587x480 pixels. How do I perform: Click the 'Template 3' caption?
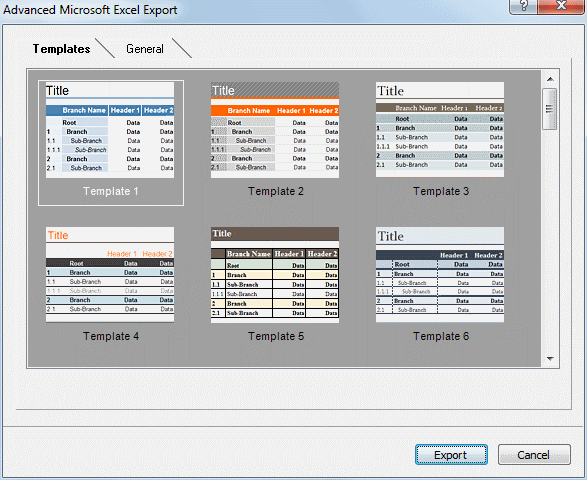[441, 191]
